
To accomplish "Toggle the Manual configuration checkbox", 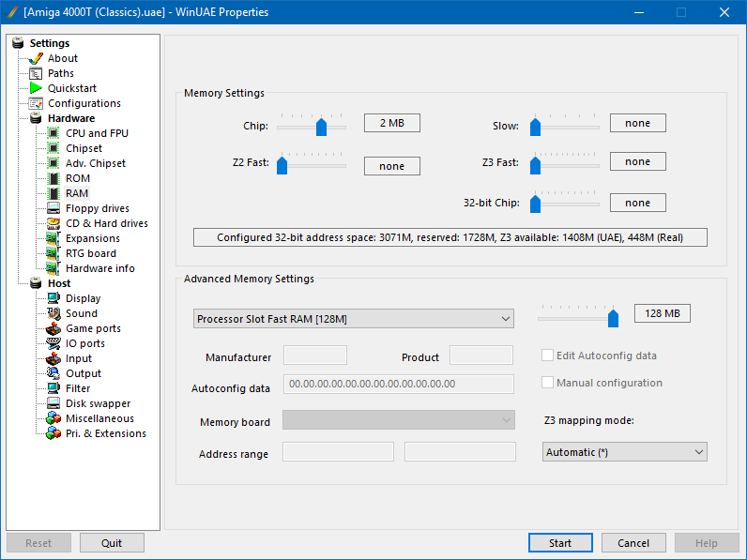I will coord(548,383).
